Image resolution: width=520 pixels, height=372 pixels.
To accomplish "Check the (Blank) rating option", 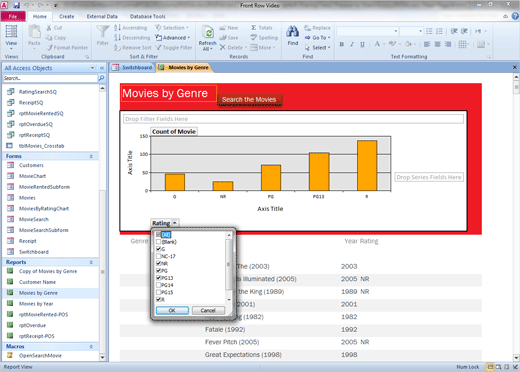I will [159, 242].
